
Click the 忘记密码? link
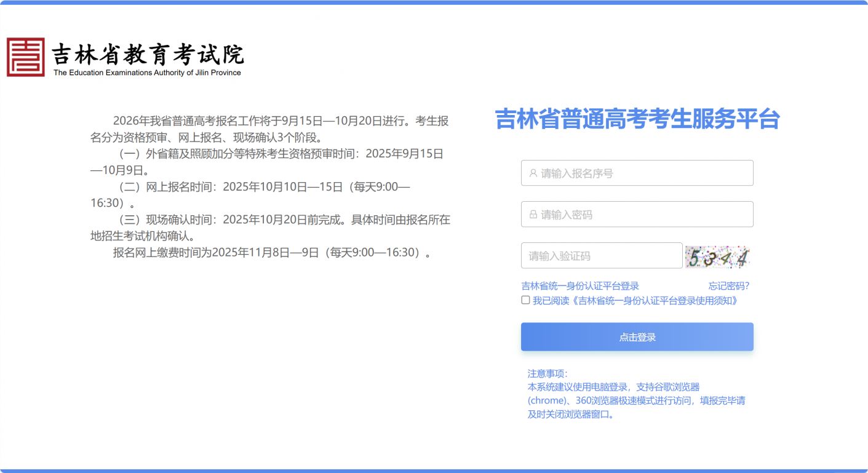[728, 286]
